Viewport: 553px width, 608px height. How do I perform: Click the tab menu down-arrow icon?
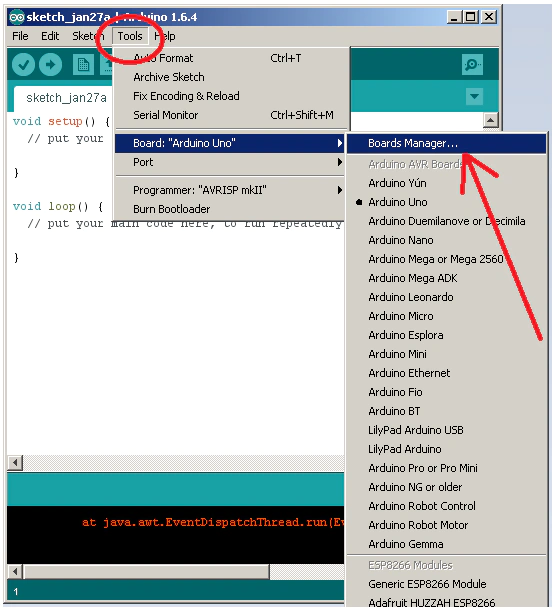tap(474, 96)
